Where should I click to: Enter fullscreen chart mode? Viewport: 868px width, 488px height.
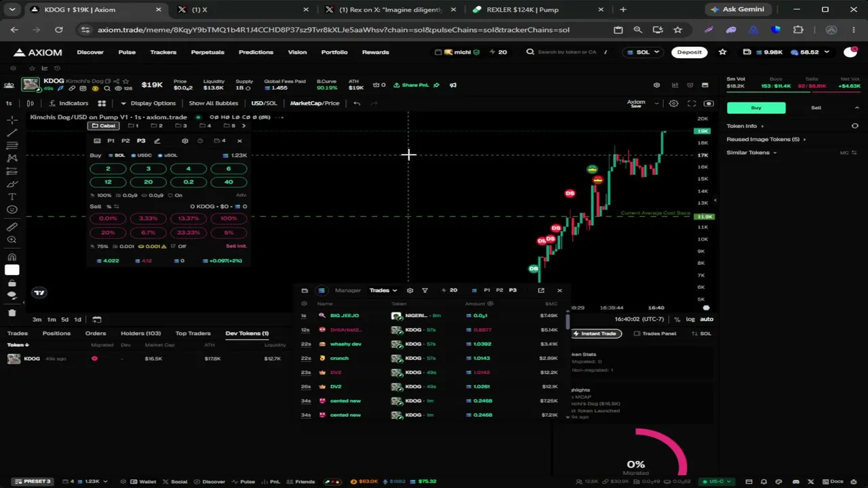(x=692, y=103)
